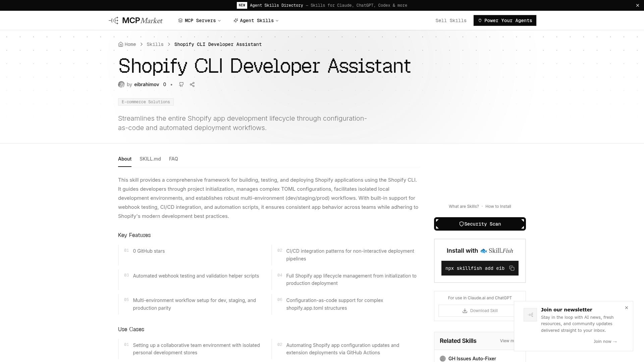Dismiss the top announcement banner

637,5
